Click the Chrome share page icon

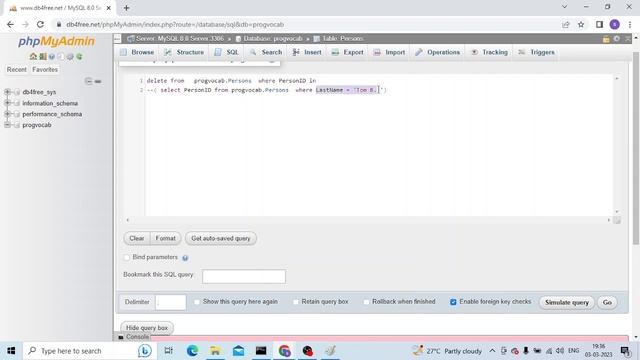[566, 24]
